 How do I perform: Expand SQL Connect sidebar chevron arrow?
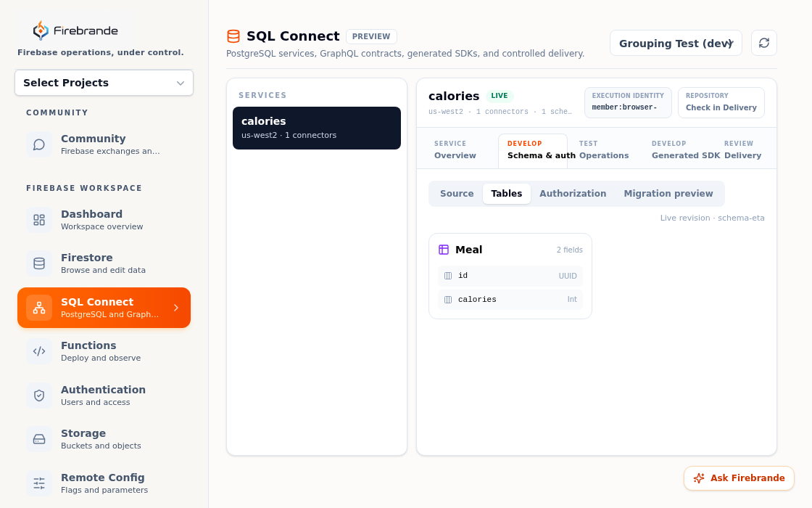[176, 308]
